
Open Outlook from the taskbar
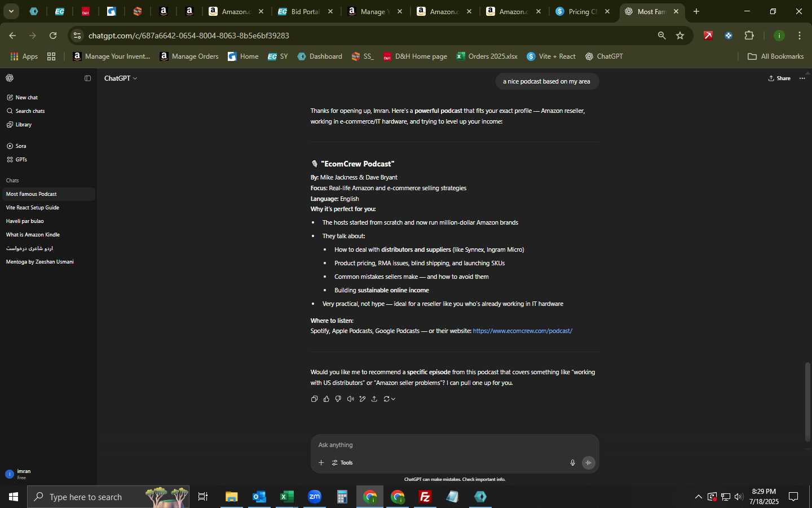click(259, 497)
